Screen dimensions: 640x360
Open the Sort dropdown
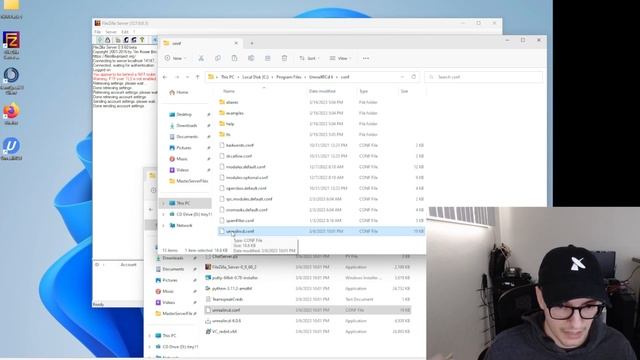click(309, 58)
